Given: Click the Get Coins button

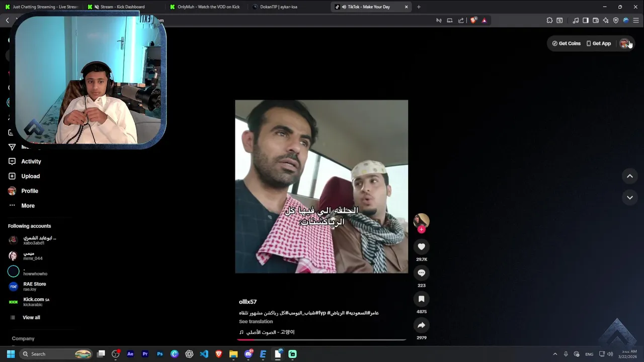Looking at the screenshot, I should (x=567, y=43).
